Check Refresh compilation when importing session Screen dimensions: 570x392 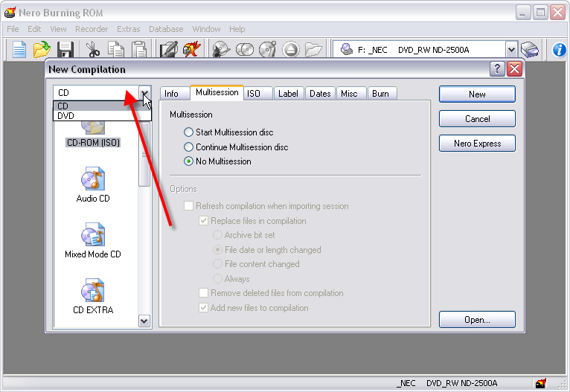click(x=266, y=206)
